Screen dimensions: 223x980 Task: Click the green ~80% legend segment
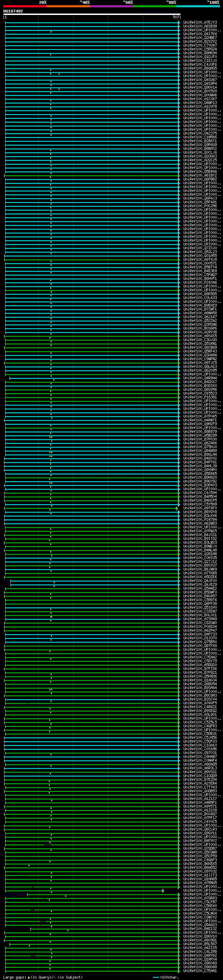coord(154,6)
